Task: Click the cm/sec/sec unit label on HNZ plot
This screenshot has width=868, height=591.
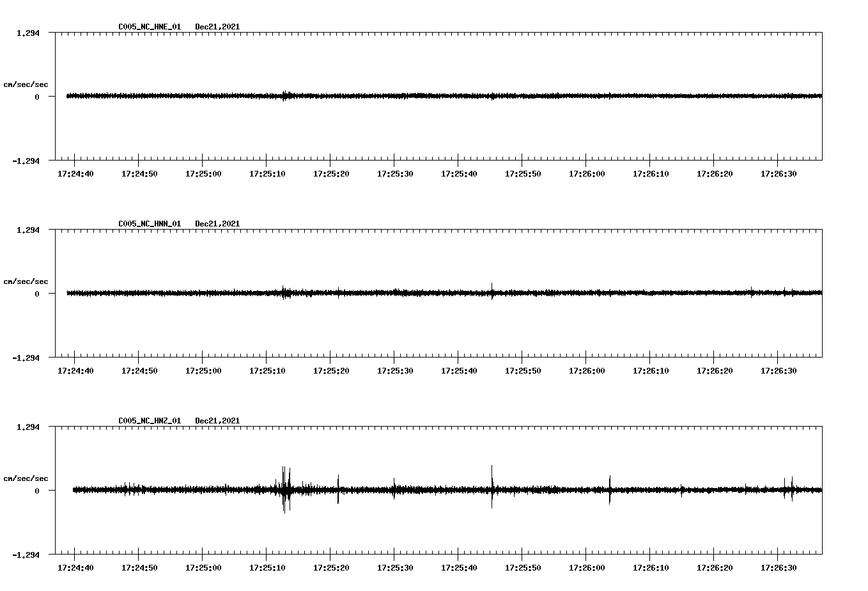Action: [x=26, y=479]
